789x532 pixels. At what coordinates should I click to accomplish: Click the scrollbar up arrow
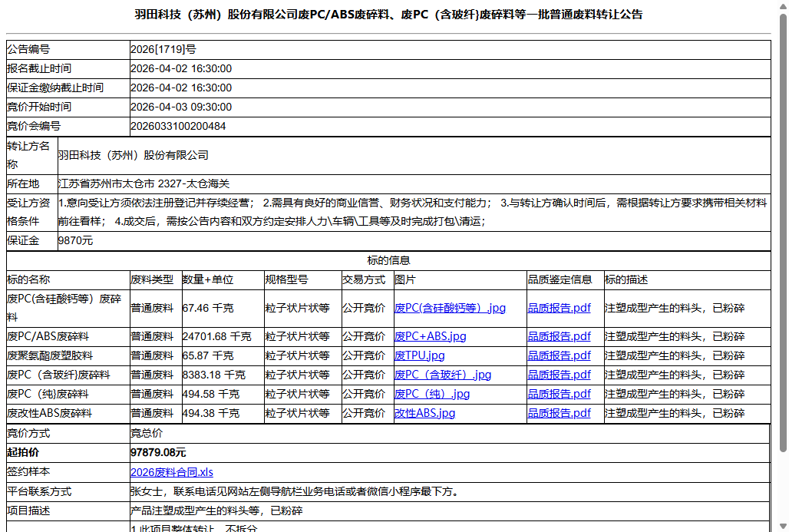(x=782, y=6)
